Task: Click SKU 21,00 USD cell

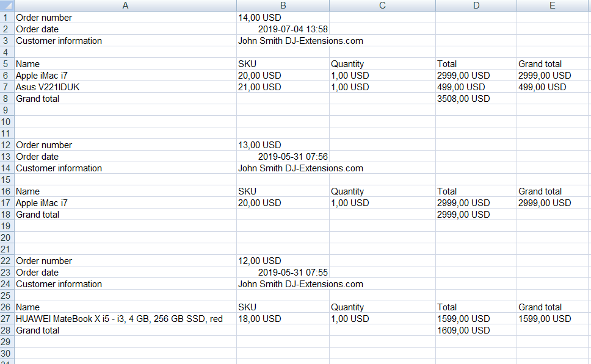Action: (x=283, y=87)
